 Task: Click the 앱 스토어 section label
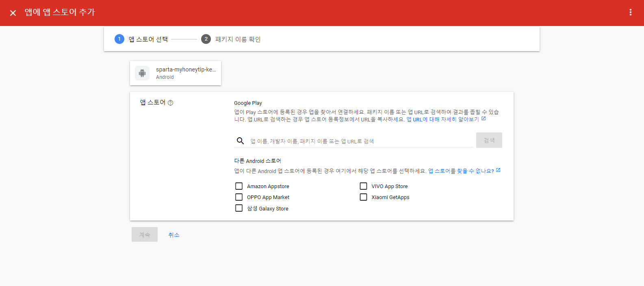click(153, 102)
